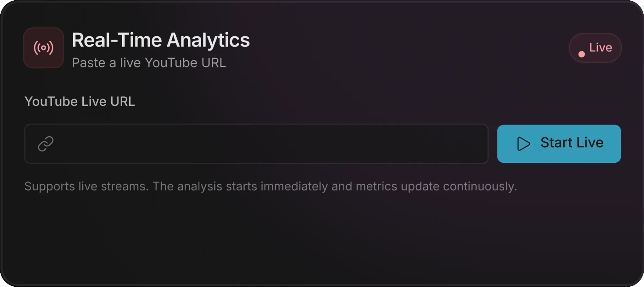Click the Live badge to change stream state

tap(595, 48)
